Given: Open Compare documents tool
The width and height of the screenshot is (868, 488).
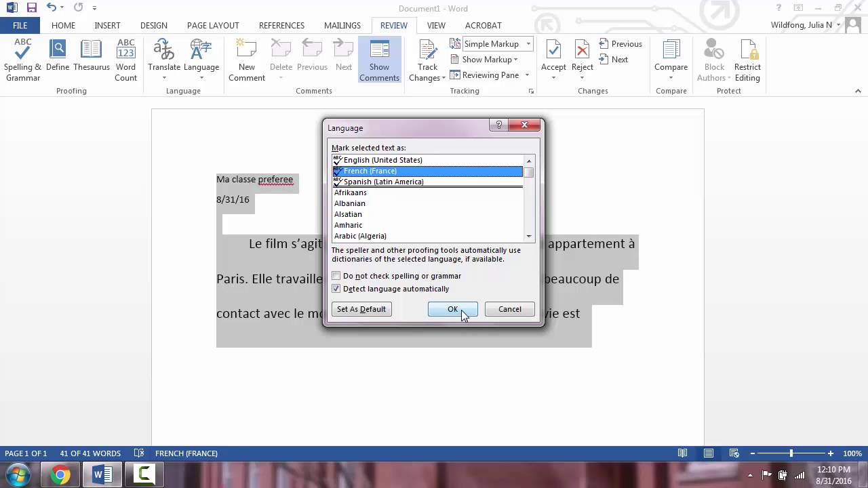Looking at the screenshot, I should coord(671,60).
